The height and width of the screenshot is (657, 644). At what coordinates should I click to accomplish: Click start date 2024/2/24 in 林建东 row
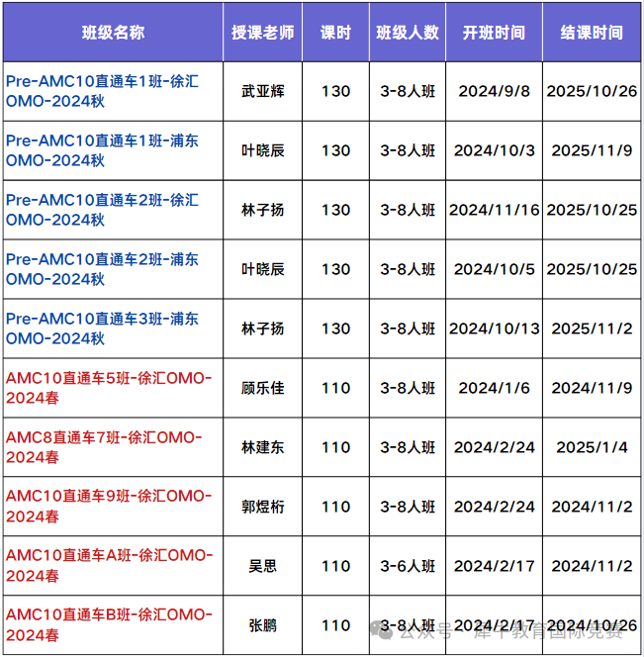tap(494, 448)
